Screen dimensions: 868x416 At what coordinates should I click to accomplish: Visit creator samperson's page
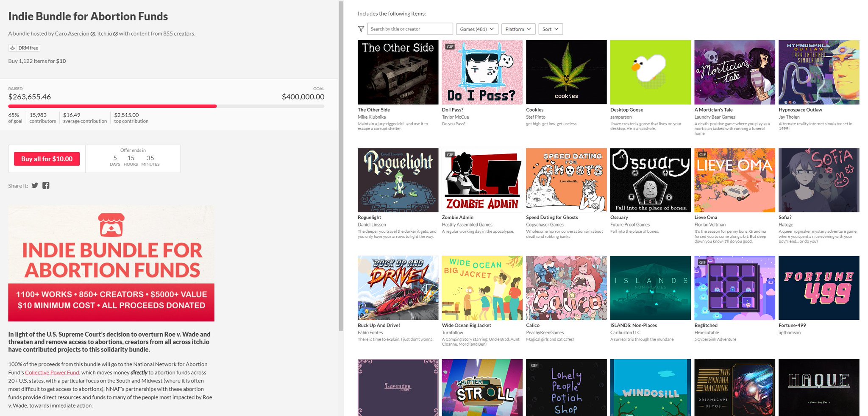621,117
